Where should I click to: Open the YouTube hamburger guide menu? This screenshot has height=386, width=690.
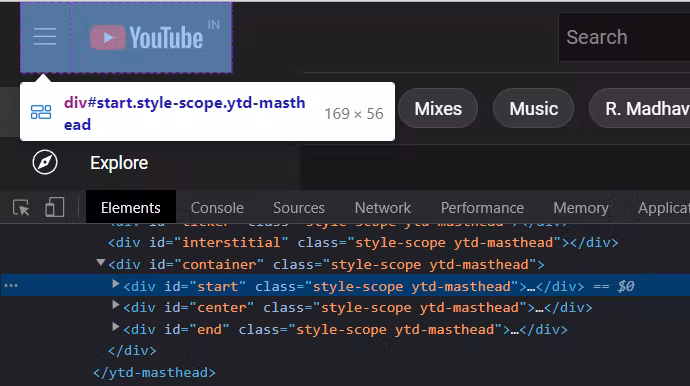tap(45, 37)
